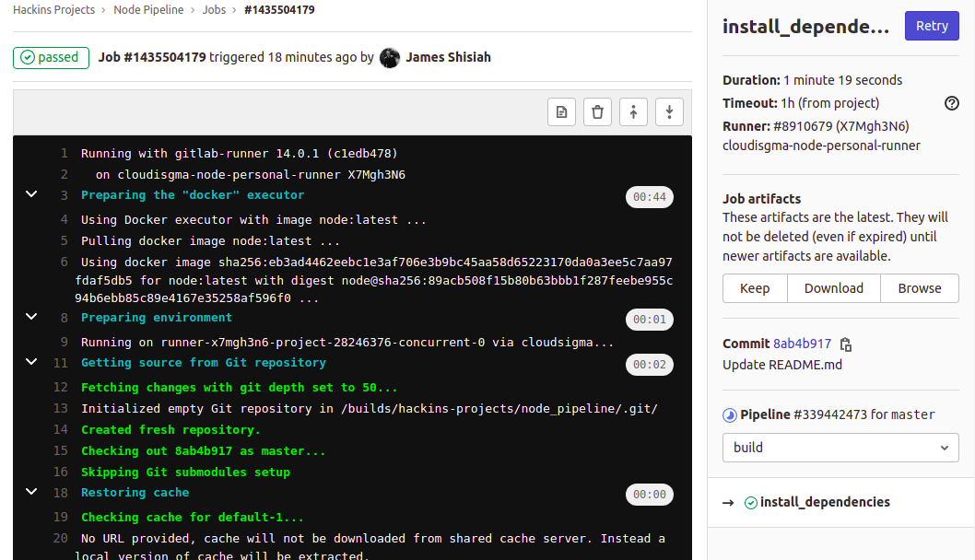Click the 00:02 duration badge
Image resolution: width=975 pixels, height=560 pixels.
coord(649,364)
